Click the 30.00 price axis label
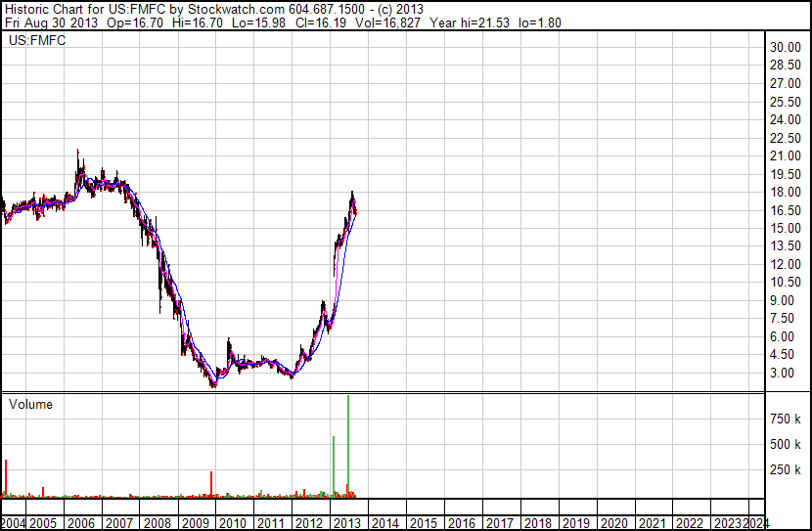 pos(786,47)
